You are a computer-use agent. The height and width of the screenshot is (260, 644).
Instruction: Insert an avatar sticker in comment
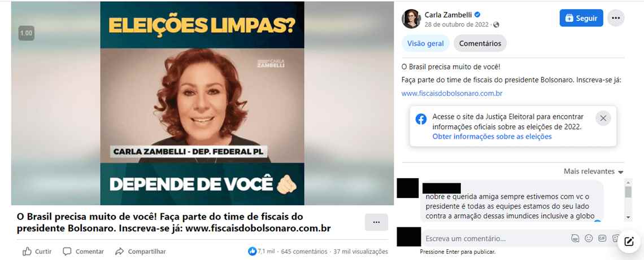tap(575, 238)
